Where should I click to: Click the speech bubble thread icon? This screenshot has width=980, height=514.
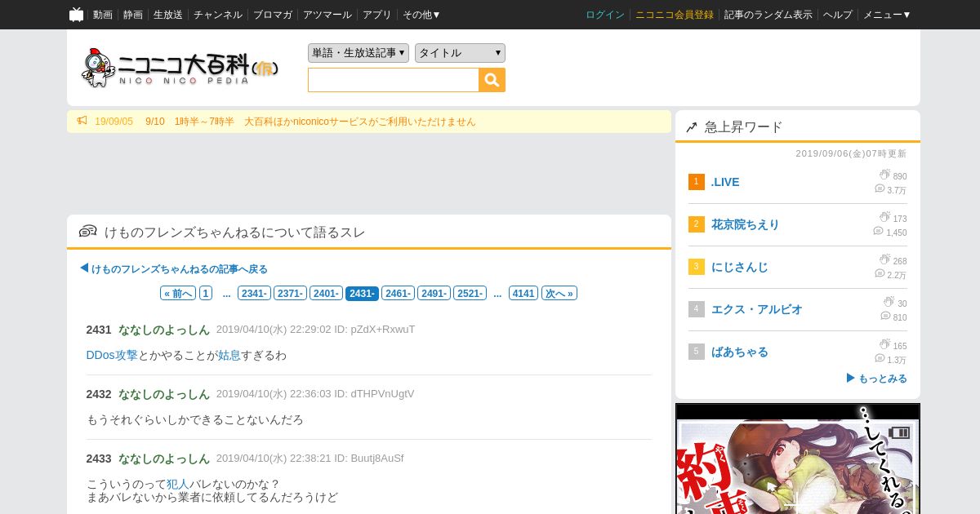(x=87, y=232)
